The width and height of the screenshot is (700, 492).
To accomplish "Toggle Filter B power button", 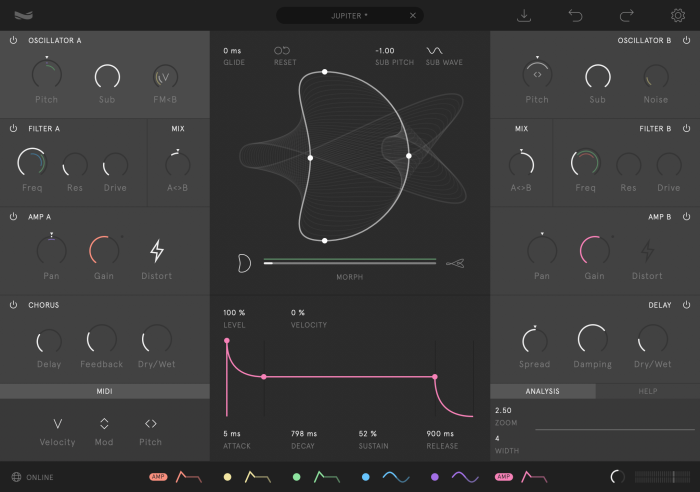I will click(x=687, y=129).
